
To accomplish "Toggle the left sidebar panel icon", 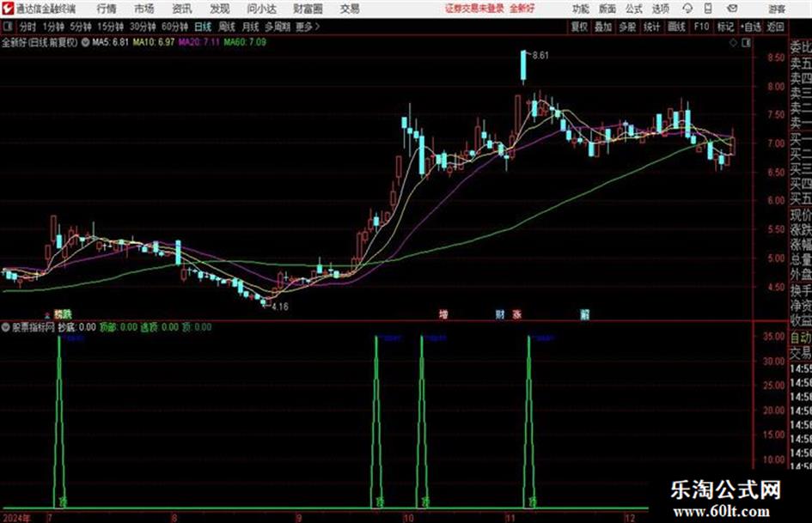I will pos(8,27).
